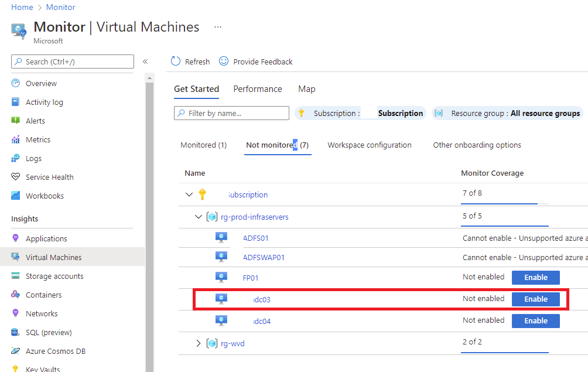Open the more options ellipsis menu
The width and height of the screenshot is (588, 372).
pyautogui.click(x=217, y=27)
